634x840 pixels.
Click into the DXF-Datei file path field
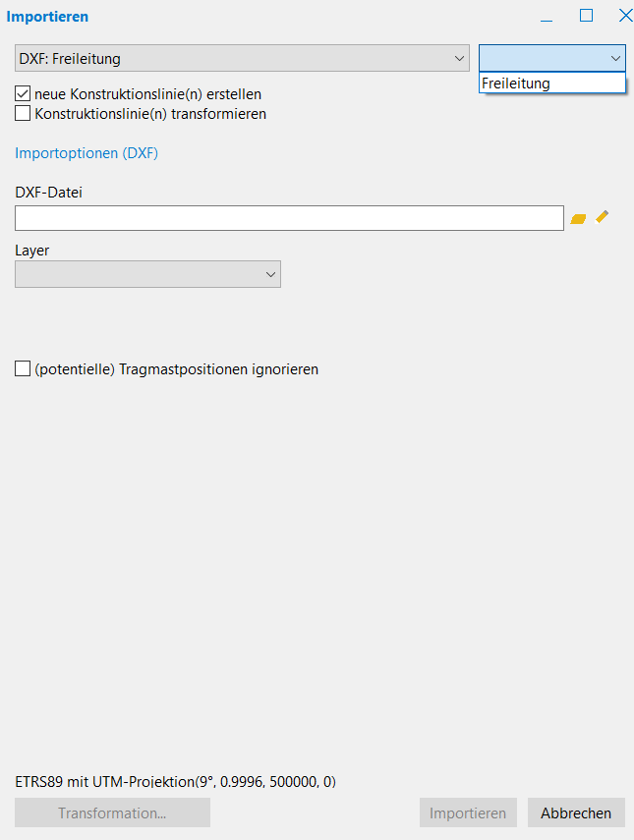coord(289,218)
